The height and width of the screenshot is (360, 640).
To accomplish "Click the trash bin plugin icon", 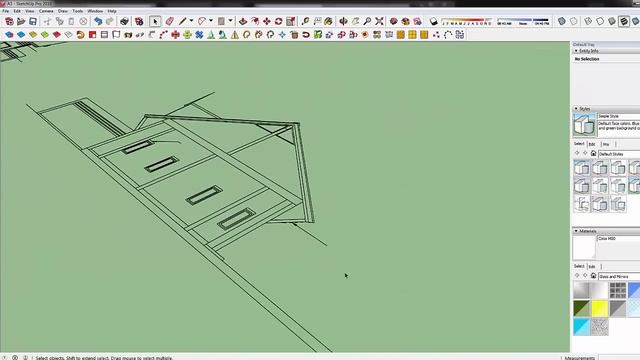I will point(294,35).
